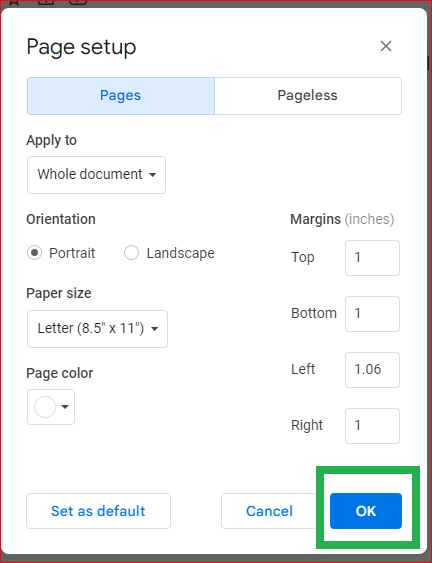This screenshot has height=563, width=432.
Task: Click the Portrait label text
Action: [x=72, y=253]
